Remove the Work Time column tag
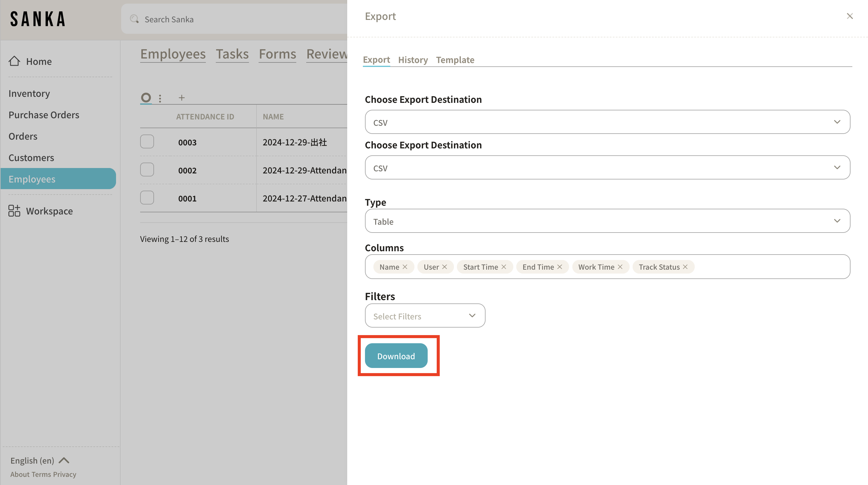 (x=620, y=267)
